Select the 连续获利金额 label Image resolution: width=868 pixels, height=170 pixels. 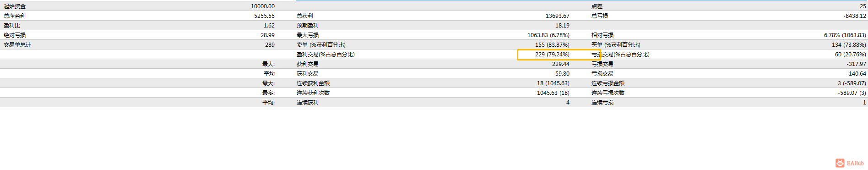[x=313, y=83]
